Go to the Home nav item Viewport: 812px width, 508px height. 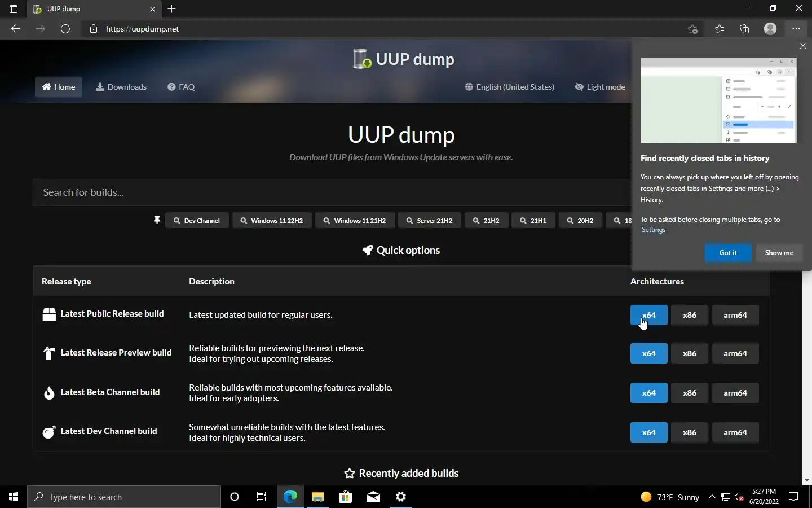click(59, 87)
